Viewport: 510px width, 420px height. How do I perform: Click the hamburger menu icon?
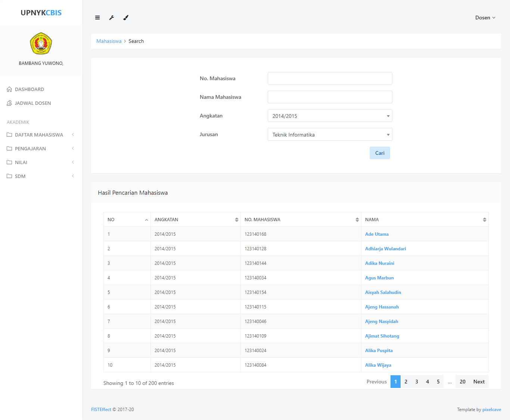click(x=97, y=18)
